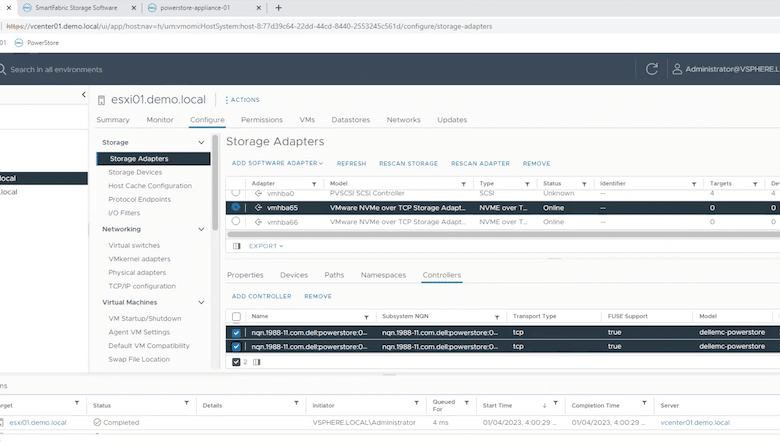Click the refresh icon in header bar
This screenshot has width=780, height=444.
click(x=652, y=69)
